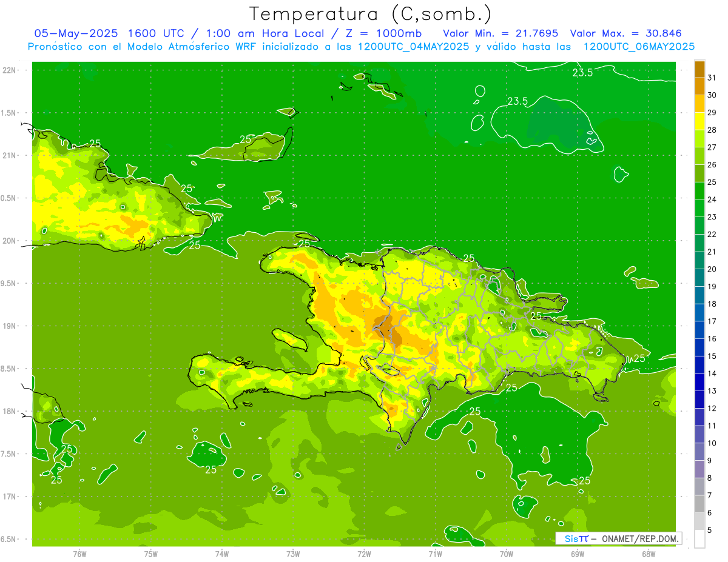Click the 22N latitude axis label
The image size is (728, 562).
[x=10, y=70]
